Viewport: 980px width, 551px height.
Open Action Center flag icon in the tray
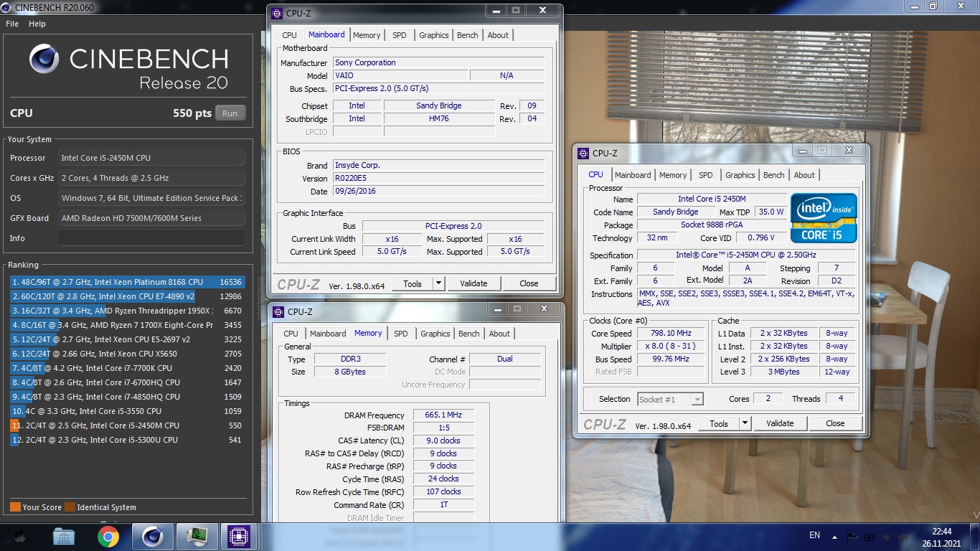[853, 537]
